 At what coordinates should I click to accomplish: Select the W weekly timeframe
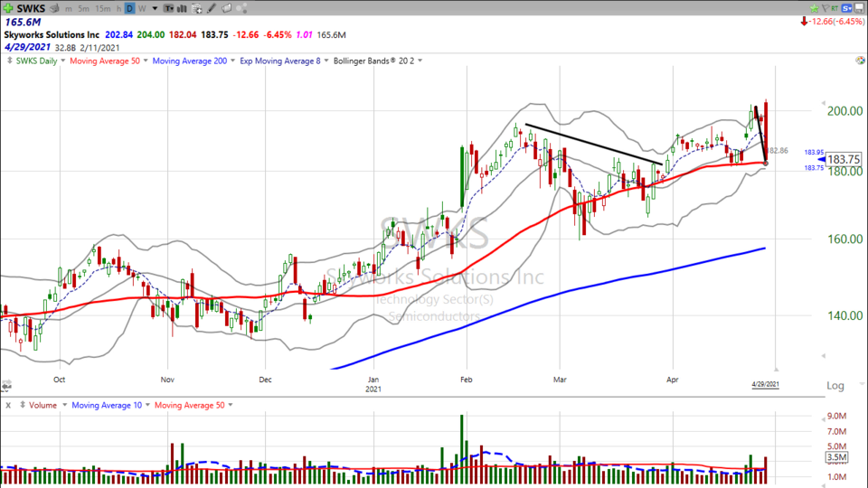tap(141, 8)
